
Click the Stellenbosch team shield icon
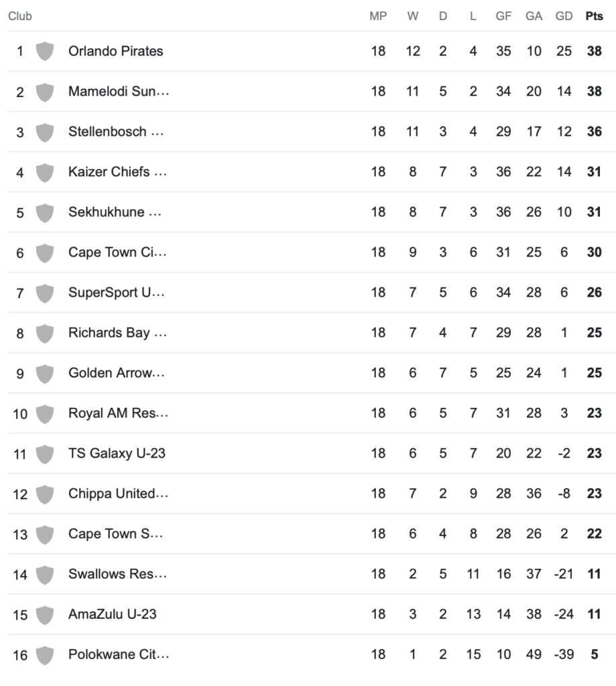(x=45, y=132)
